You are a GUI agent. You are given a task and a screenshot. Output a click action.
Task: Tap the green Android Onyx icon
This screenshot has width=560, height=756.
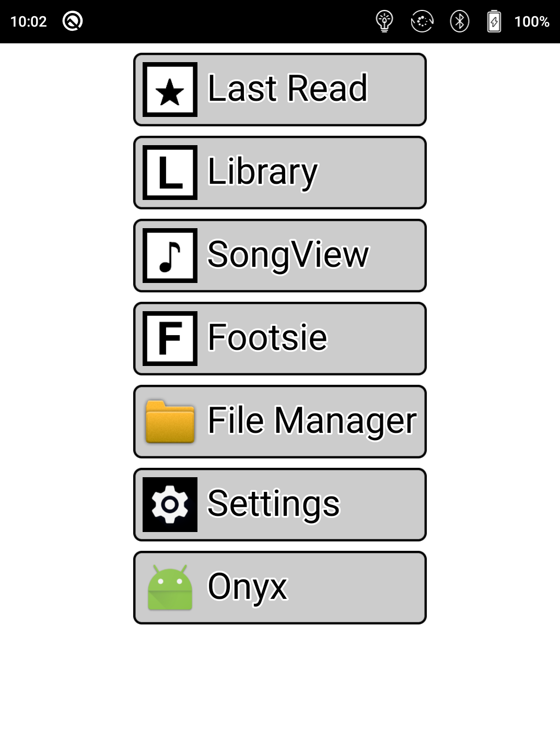(170, 588)
